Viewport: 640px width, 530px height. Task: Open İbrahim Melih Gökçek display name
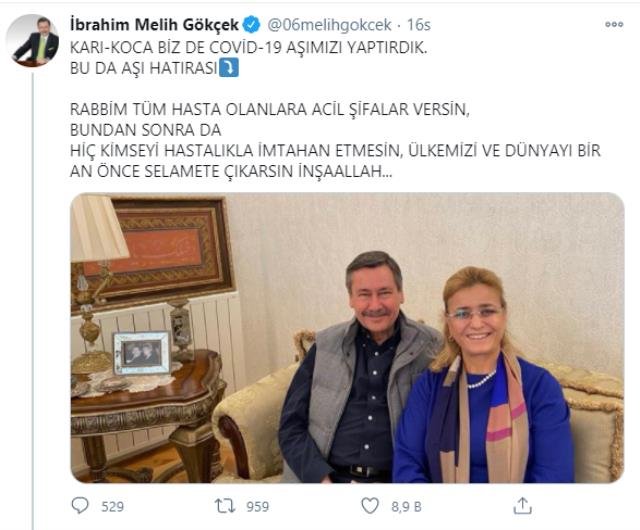154,25
